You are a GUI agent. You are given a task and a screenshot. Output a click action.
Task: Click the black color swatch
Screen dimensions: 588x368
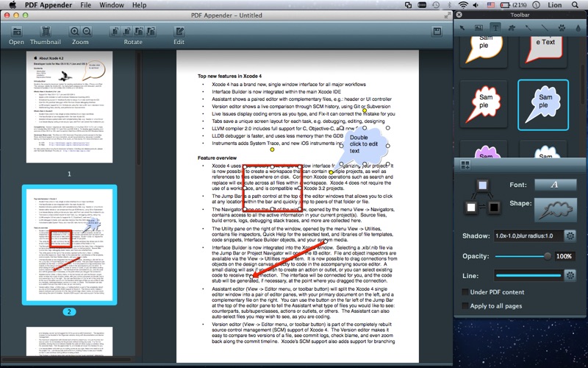pos(494,208)
